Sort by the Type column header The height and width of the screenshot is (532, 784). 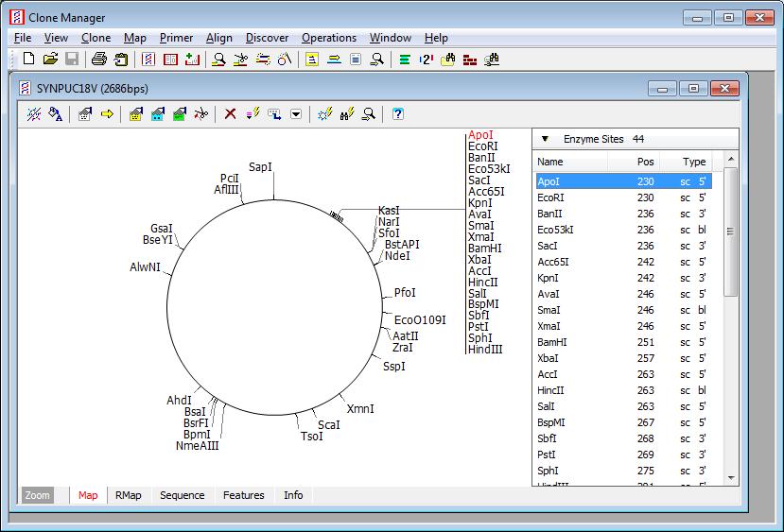(x=686, y=162)
